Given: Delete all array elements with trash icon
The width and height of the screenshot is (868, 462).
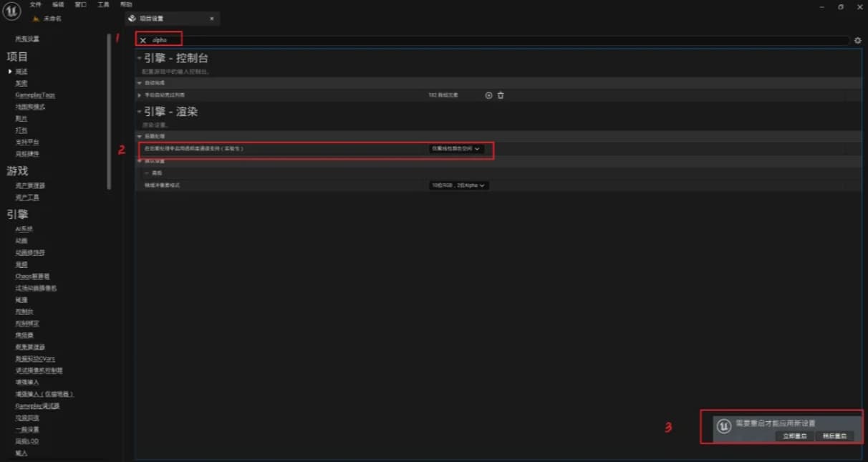Looking at the screenshot, I should click(x=501, y=95).
